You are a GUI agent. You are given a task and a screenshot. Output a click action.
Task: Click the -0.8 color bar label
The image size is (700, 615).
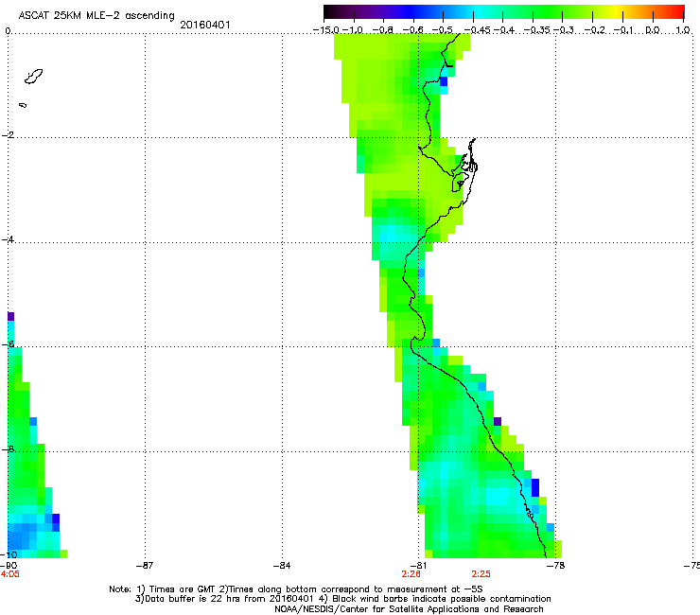(383, 30)
